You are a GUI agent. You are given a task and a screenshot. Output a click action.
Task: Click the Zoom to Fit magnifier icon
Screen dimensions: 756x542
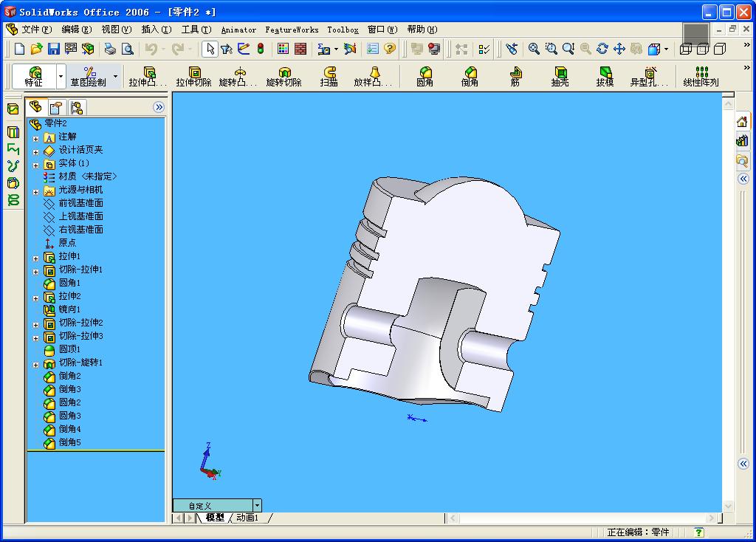(534, 49)
